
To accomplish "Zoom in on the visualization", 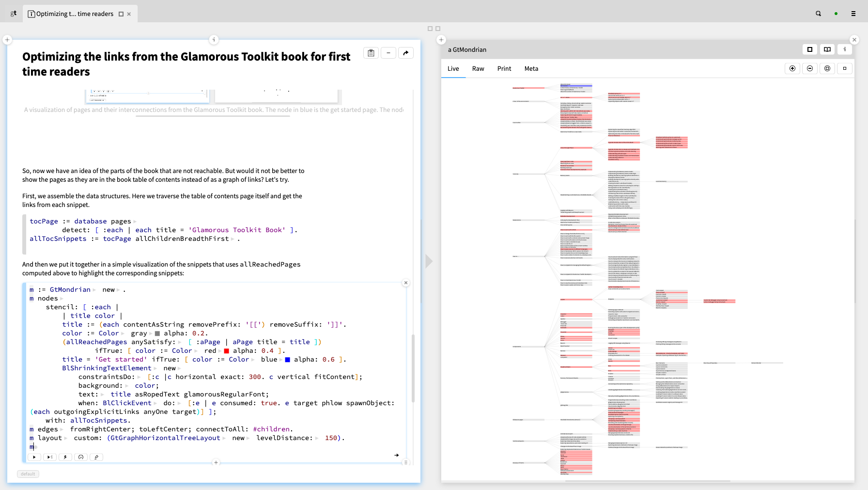I will (x=792, y=68).
